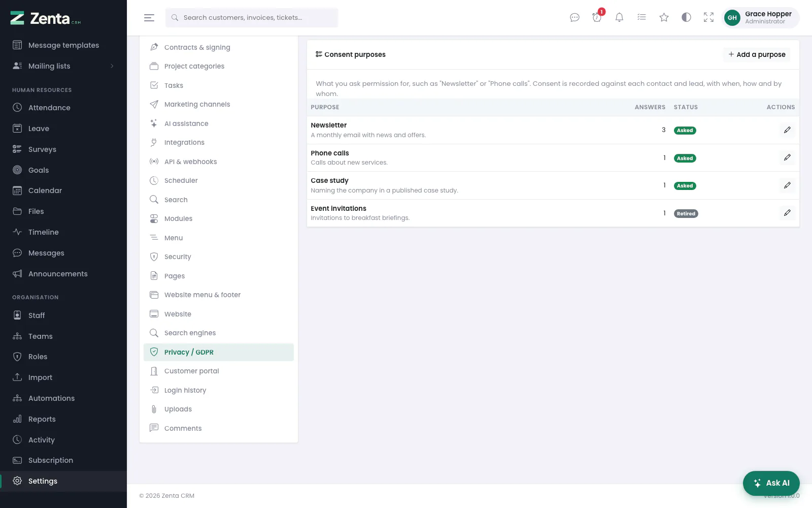The width and height of the screenshot is (812, 508).
Task: Edit the Phone calls purpose
Action: (787, 157)
